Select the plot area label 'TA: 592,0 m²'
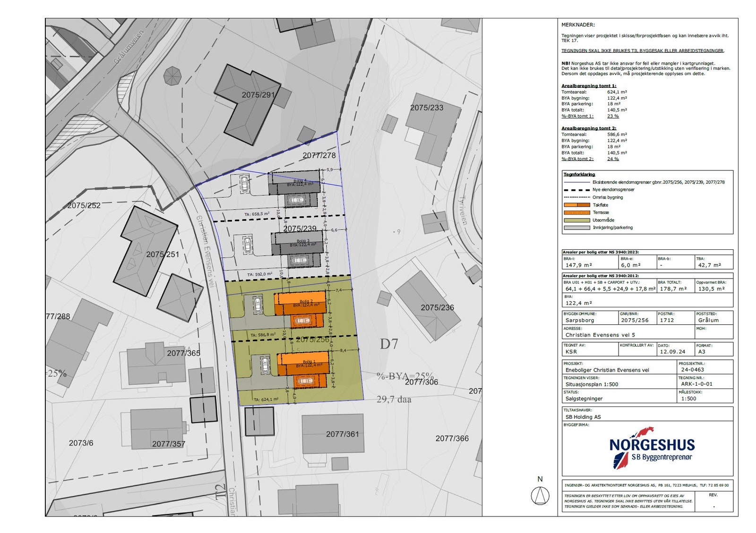Screen dimensions: 756x533 click(260, 274)
